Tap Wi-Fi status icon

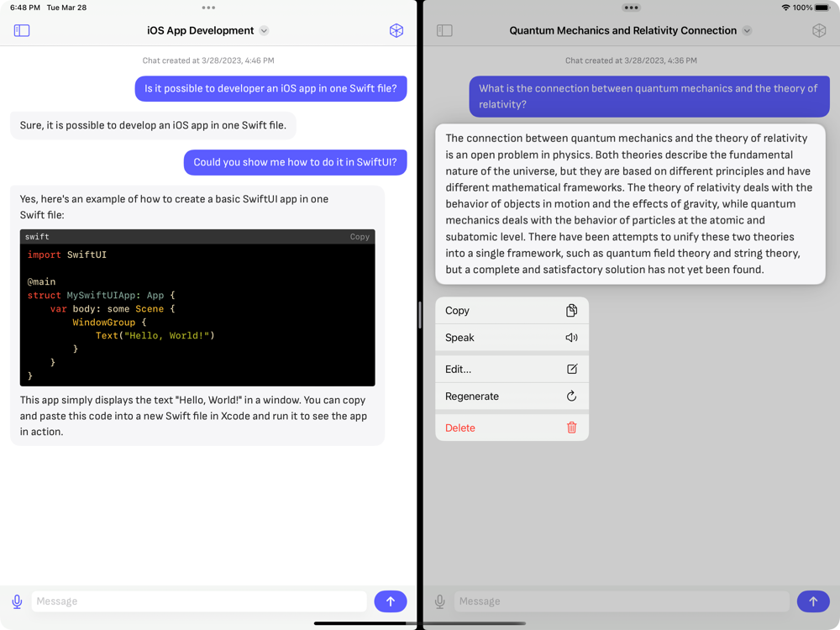point(786,8)
